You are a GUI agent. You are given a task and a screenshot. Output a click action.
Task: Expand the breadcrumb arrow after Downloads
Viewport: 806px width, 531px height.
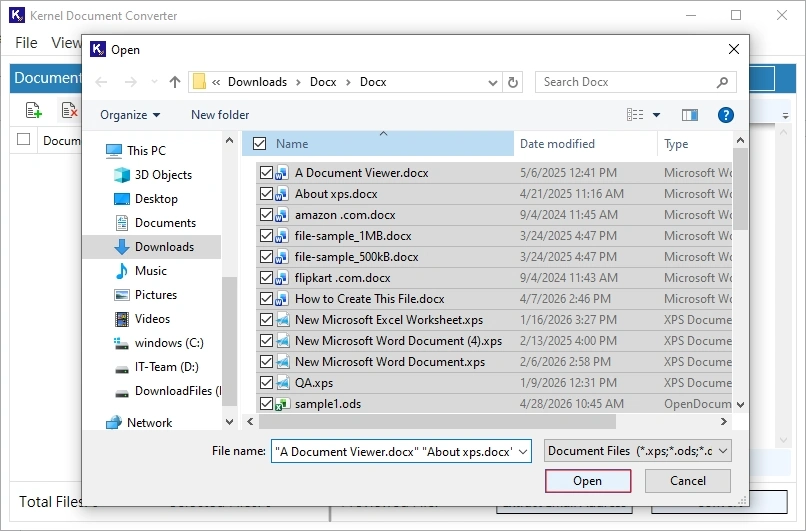point(299,82)
